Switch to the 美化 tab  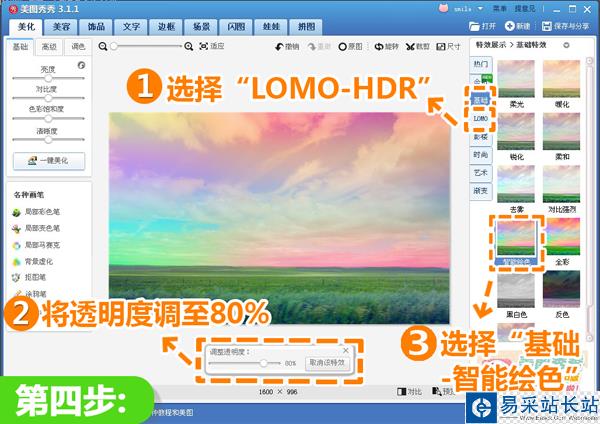pos(26,27)
